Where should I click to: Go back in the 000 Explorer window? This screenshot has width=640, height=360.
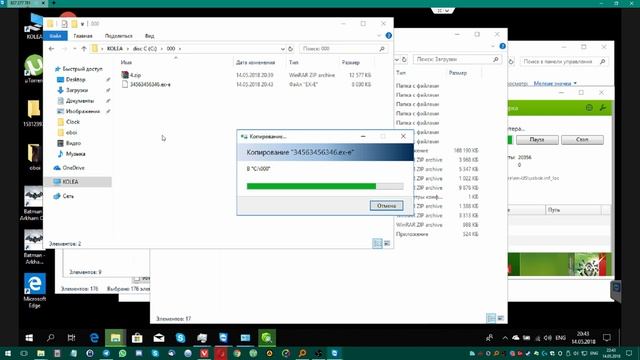pos(51,49)
